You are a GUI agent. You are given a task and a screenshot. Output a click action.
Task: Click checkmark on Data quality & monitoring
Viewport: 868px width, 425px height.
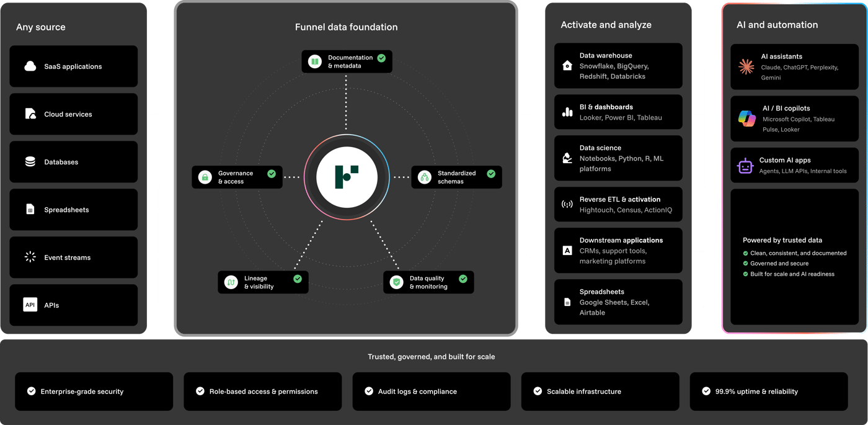click(463, 279)
